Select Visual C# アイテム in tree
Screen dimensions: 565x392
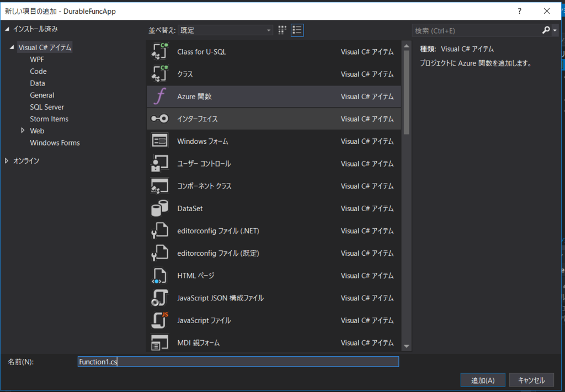pos(45,47)
